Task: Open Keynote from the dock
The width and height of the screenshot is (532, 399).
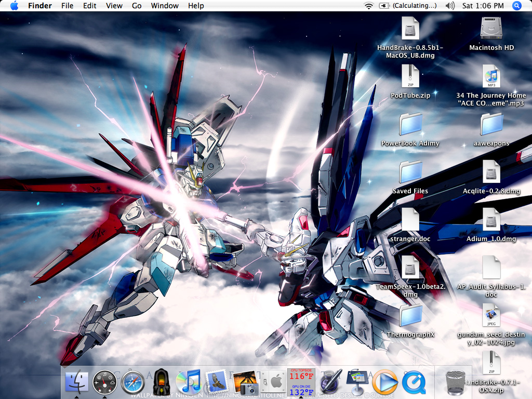Action: click(x=357, y=382)
